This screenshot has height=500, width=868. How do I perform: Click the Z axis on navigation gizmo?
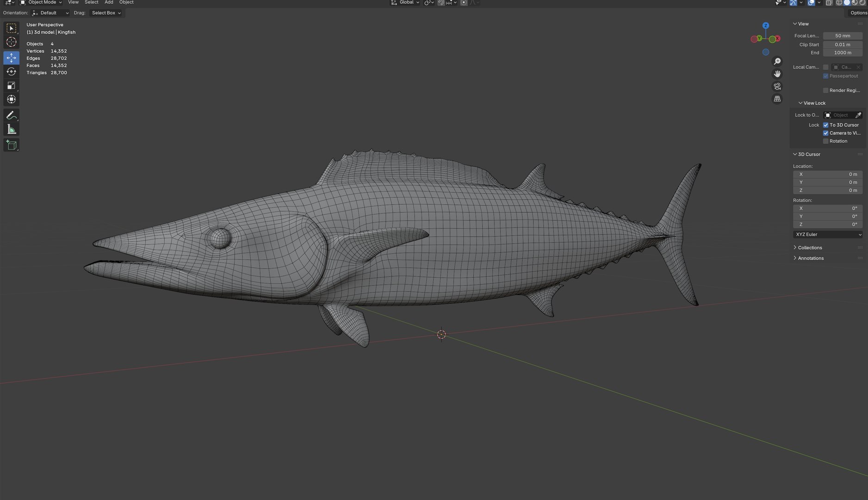(766, 25)
